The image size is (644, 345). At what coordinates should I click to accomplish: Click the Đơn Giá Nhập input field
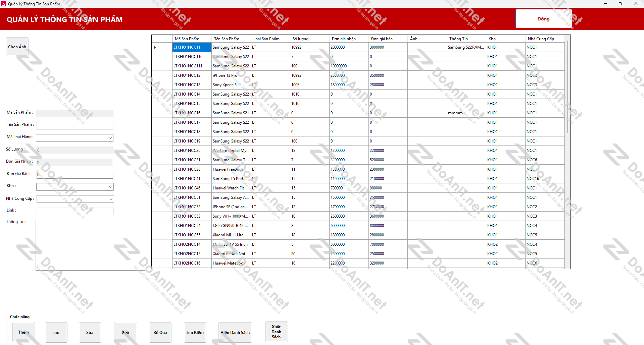[75, 162]
